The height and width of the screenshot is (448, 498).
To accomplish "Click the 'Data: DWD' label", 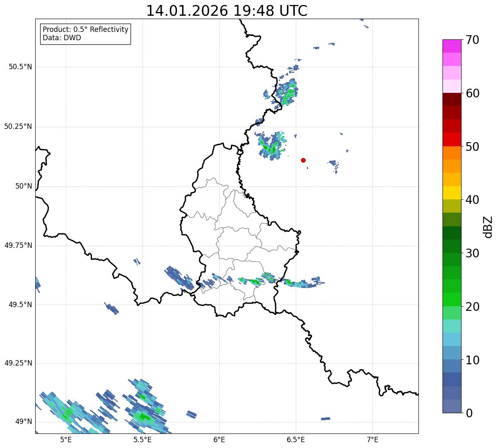I will (x=62, y=38).
